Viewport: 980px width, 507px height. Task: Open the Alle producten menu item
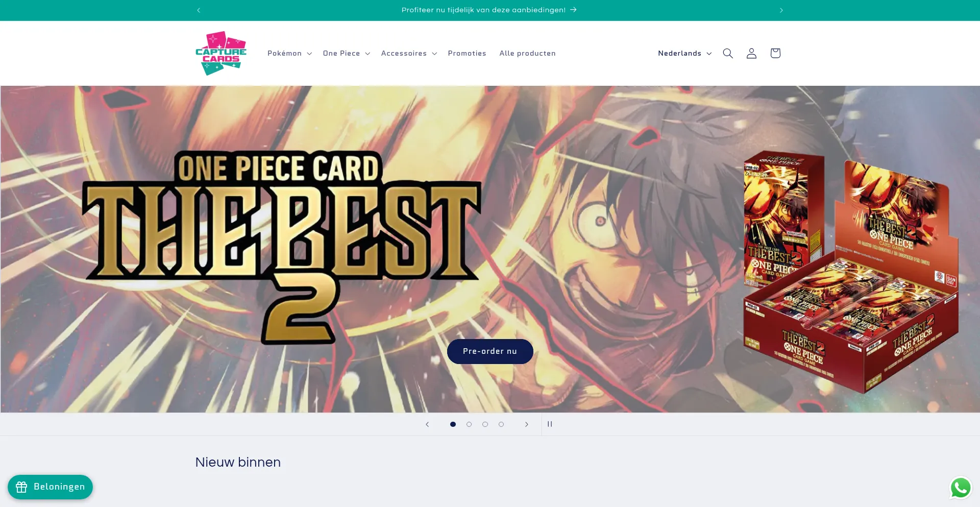coord(527,53)
